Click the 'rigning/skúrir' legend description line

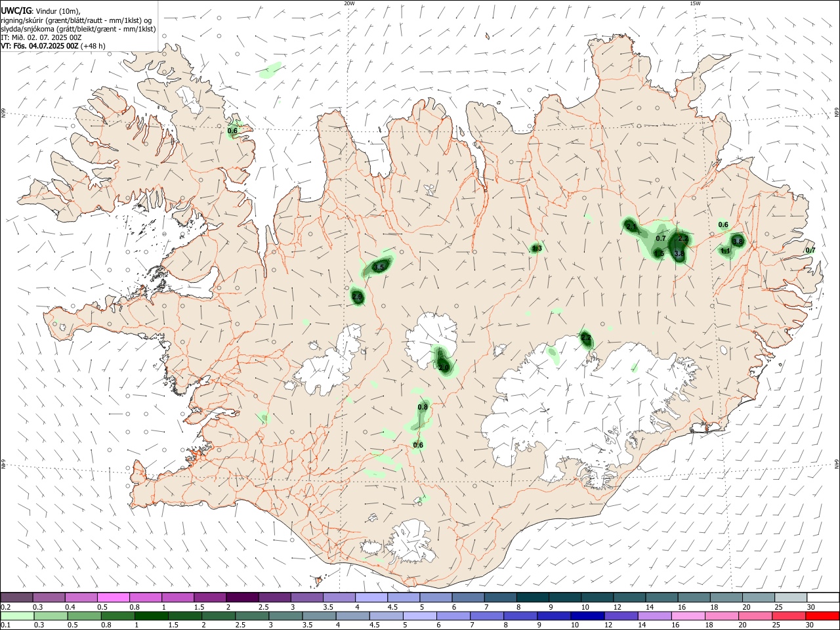[76, 20]
